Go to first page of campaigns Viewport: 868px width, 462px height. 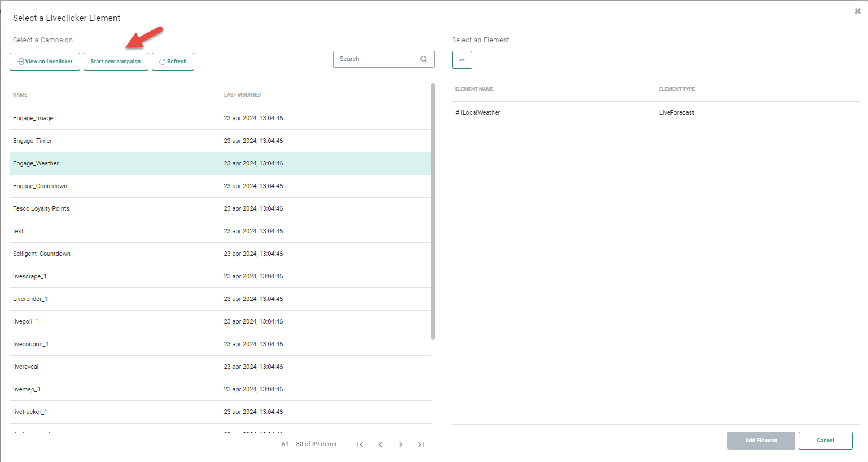(x=360, y=444)
